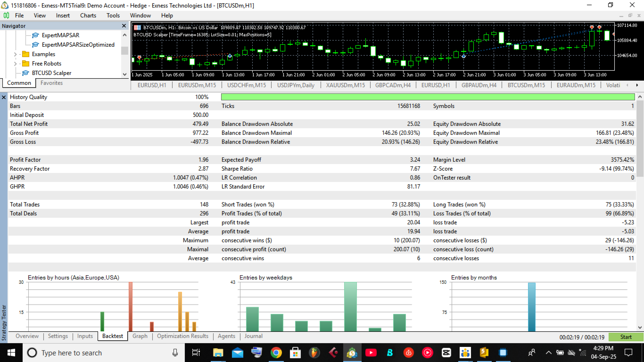Open the Agents tab

226,336
